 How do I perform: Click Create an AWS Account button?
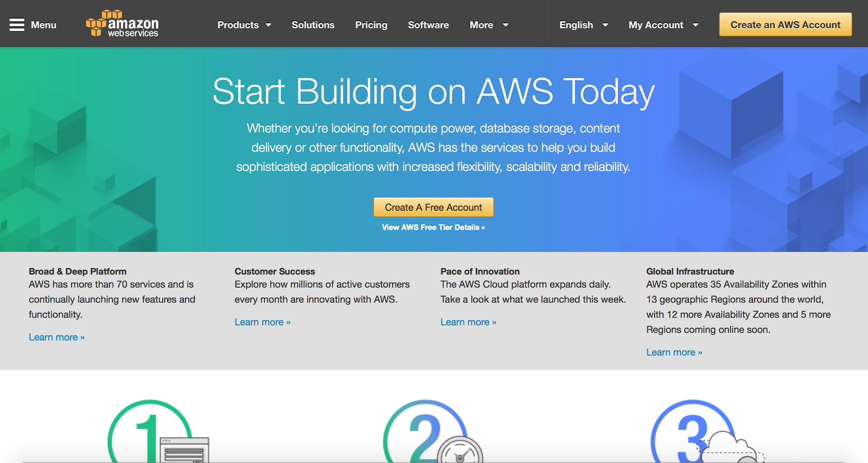coord(786,24)
